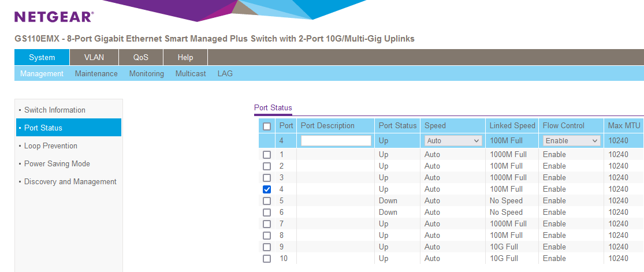This screenshot has height=272, width=644.
Task: Uncheck the checkbox for port 4
Action: click(267, 189)
